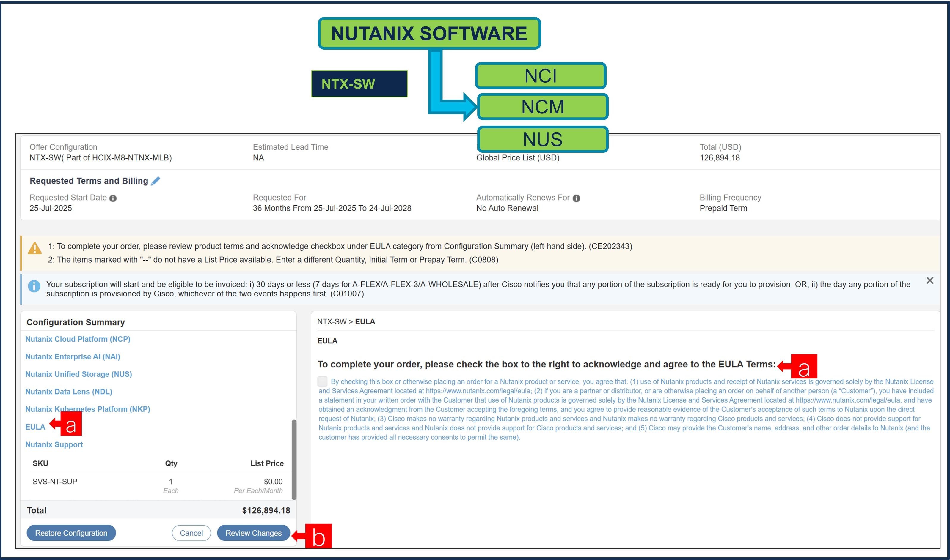Viewport: 950px width, 560px height.
Task: Open Nutanix Unified Storage (NUS) section
Action: (78, 374)
